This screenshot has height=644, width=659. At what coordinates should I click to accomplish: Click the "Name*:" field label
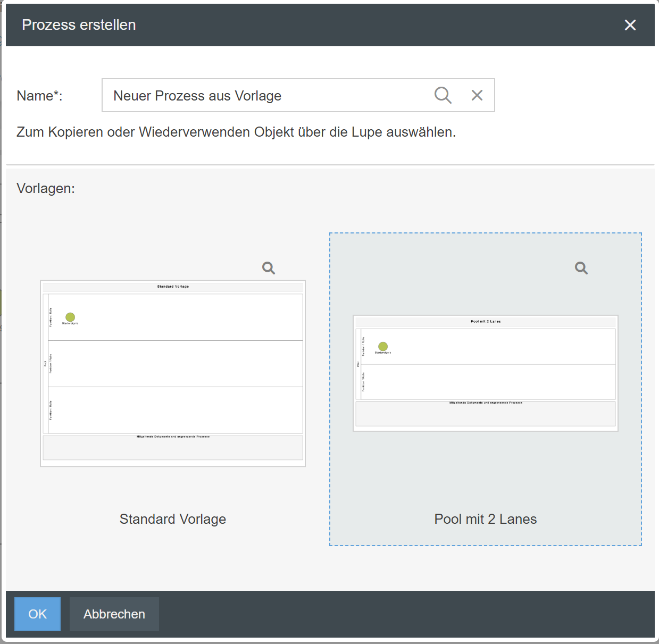point(40,96)
